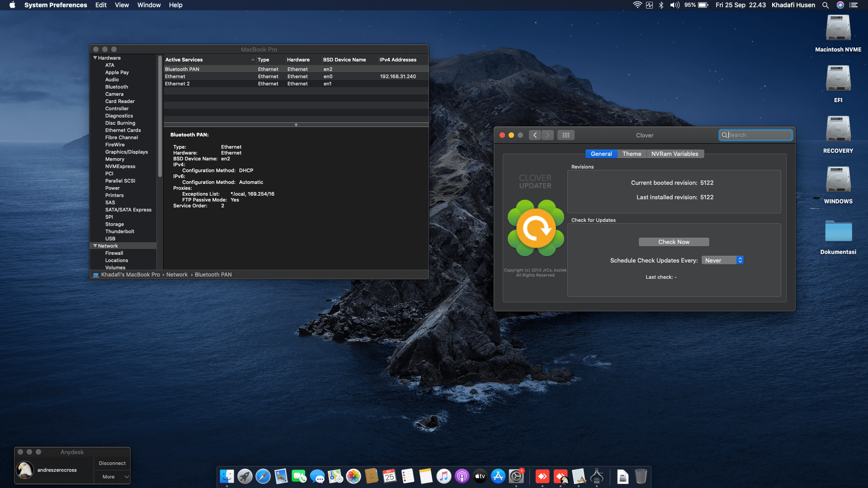Go back in Clover preferences window
Screen dimensions: 868x488
tap(535, 135)
